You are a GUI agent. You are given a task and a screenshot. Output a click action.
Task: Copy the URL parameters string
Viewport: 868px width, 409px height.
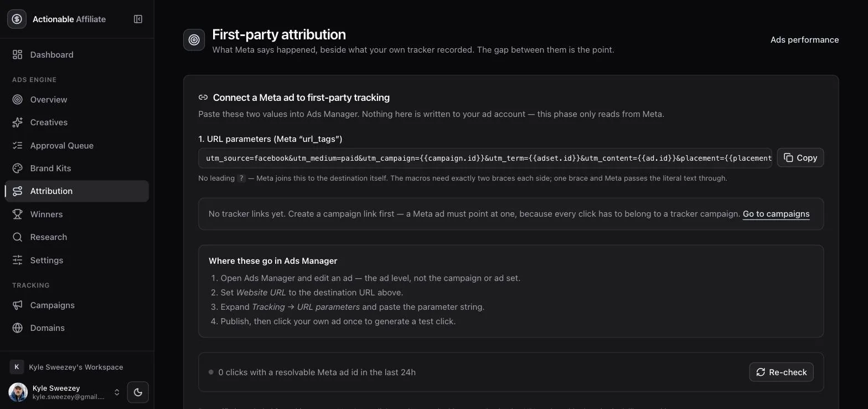800,158
